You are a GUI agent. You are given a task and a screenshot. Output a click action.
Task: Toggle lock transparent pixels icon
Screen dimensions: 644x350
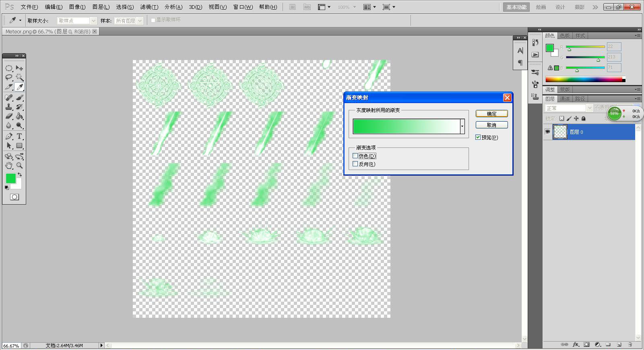(561, 118)
